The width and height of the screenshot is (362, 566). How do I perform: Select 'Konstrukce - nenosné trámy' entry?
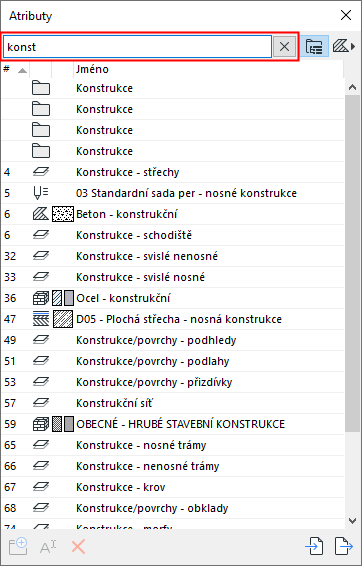tap(147, 466)
